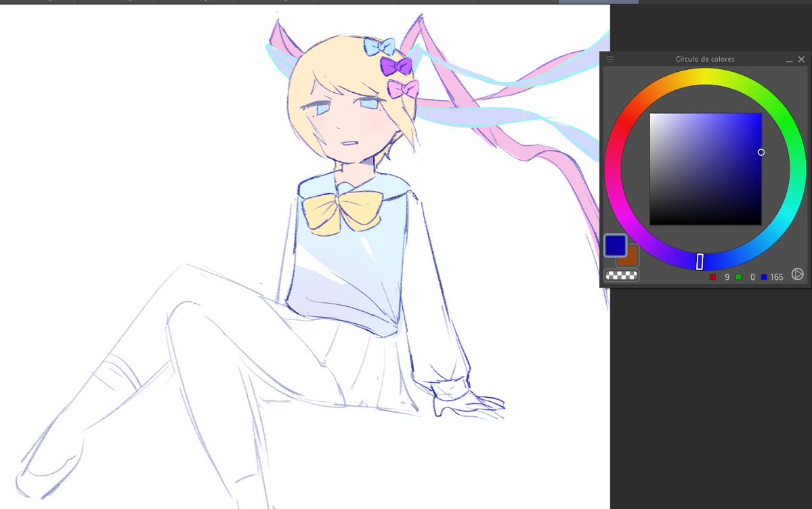Click the hue ring marker on blue
Viewport: 812px width, 509px height.
click(700, 262)
